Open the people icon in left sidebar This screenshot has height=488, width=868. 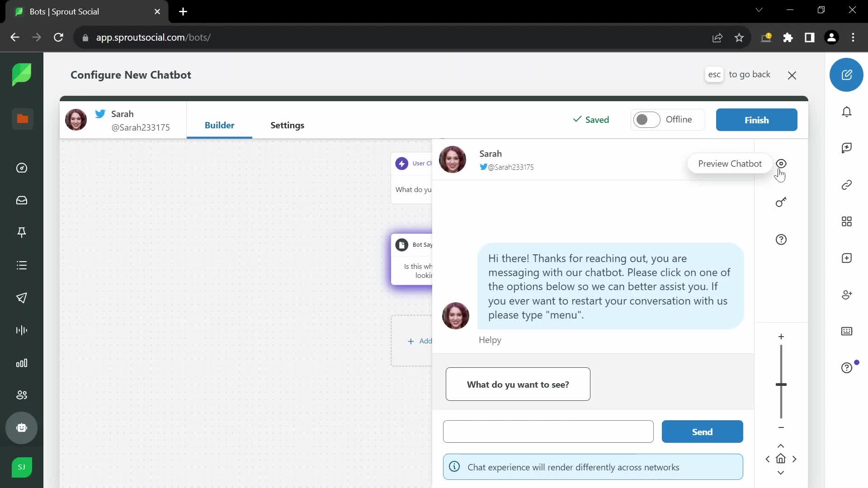coord(22,395)
